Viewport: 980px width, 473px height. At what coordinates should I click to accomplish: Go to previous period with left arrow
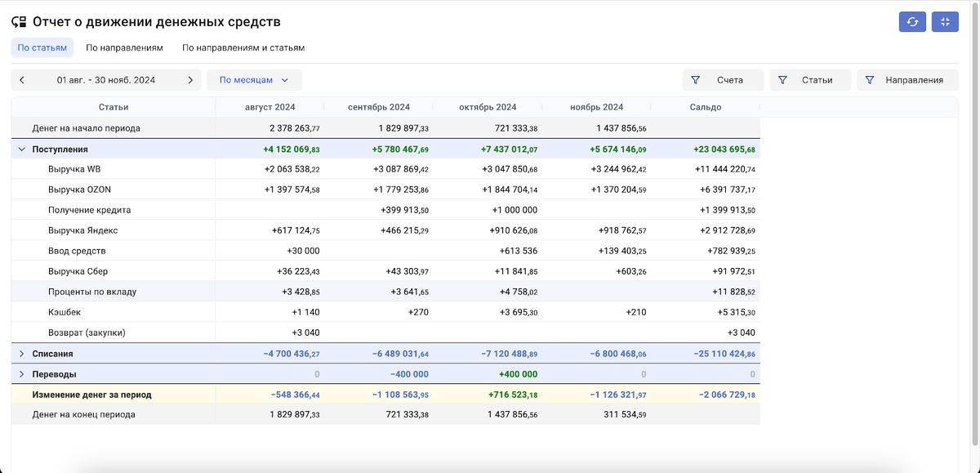click(x=22, y=80)
